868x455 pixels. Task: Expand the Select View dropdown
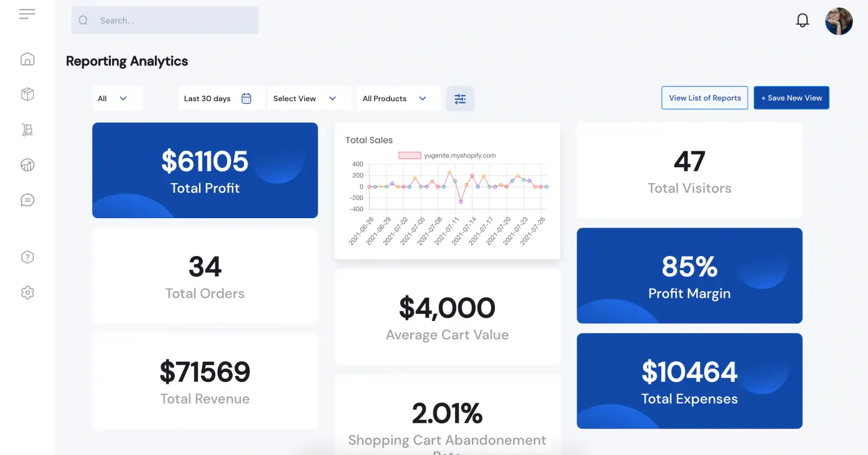[309, 98]
